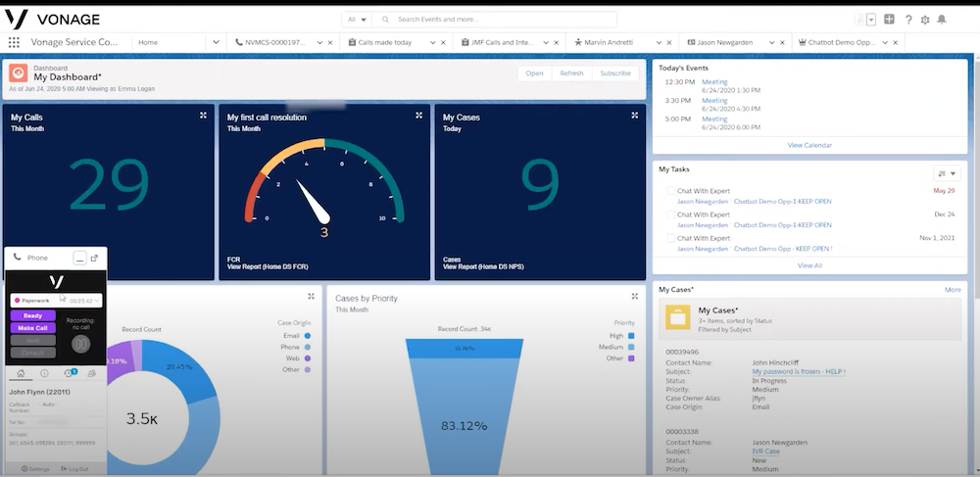This screenshot has width=980, height=477.
Task: Open the Setup gear icon
Action: pyautogui.click(x=925, y=20)
